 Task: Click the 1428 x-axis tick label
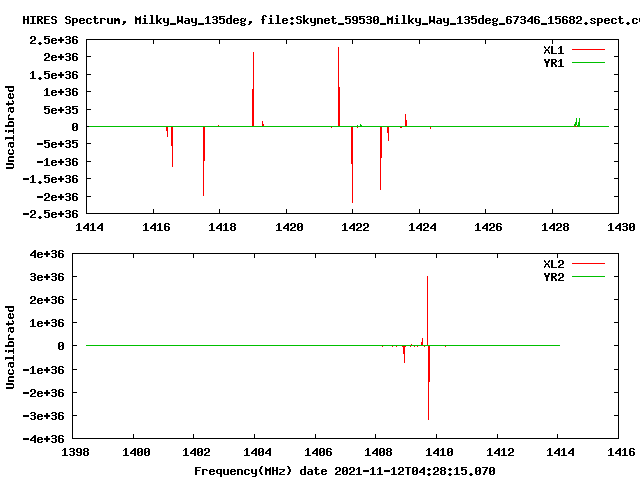tap(555, 227)
